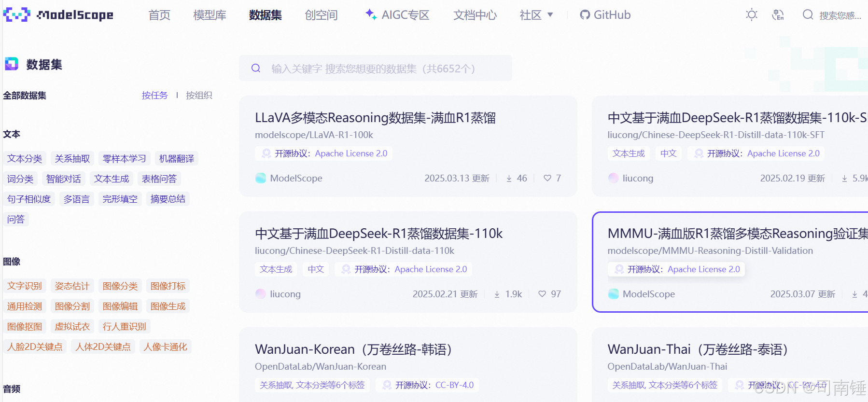Go to the 首页 tab
The height and width of the screenshot is (402, 868).
[x=159, y=15]
